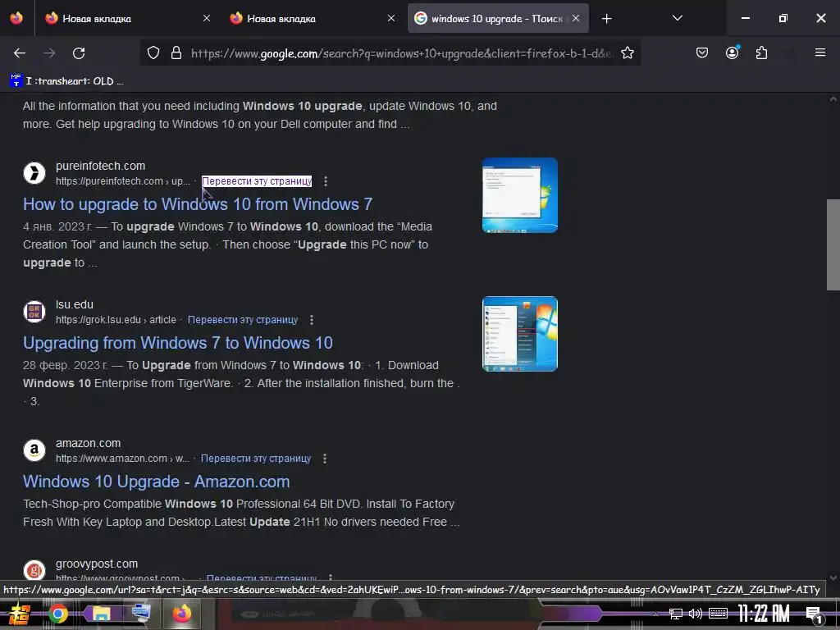Translate the amazon.com result page
Image resolution: width=840 pixels, height=630 pixels.
tap(256, 459)
